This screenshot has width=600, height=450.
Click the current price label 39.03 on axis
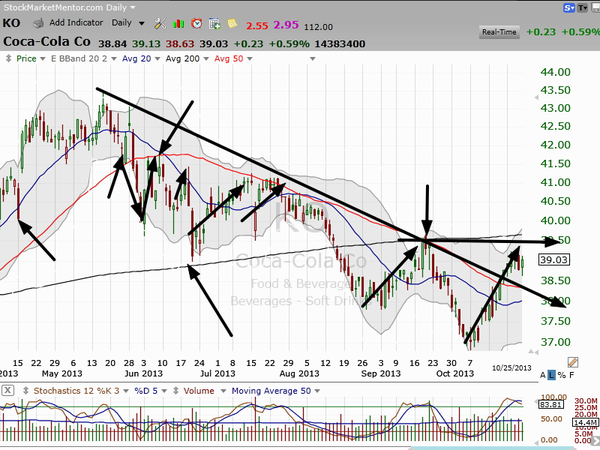(x=554, y=260)
